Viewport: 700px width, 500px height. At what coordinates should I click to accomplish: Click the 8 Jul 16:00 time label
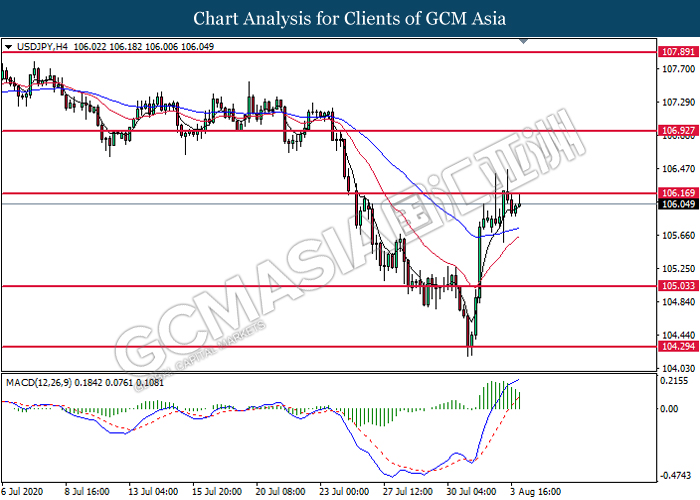click(87, 492)
